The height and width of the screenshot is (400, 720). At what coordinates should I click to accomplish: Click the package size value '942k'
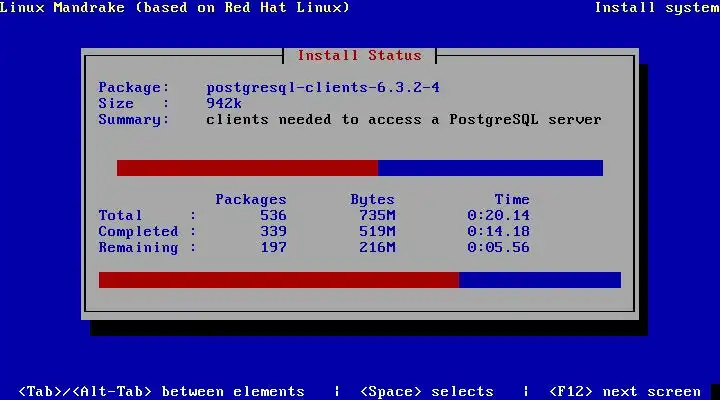pyautogui.click(x=224, y=103)
